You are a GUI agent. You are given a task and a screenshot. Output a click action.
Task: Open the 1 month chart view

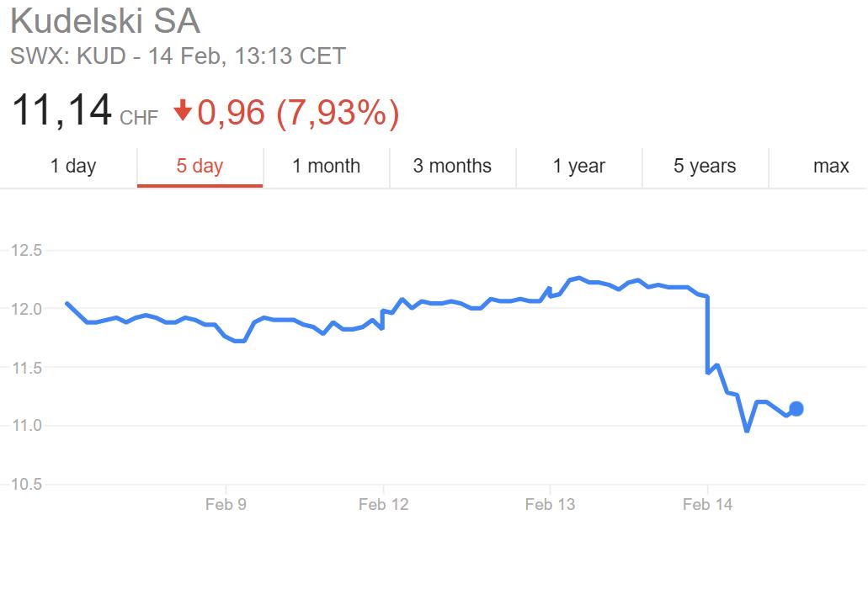(326, 166)
